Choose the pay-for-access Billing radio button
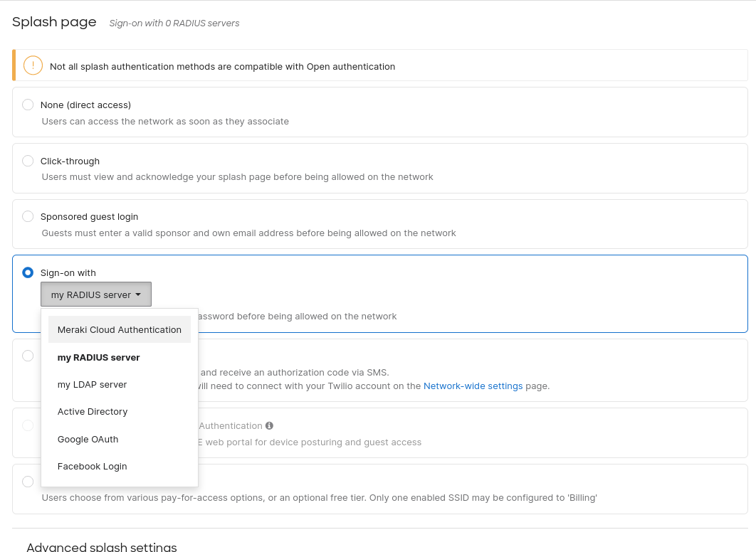The width and height of the screenshot is (756, 552). (28, 482)
